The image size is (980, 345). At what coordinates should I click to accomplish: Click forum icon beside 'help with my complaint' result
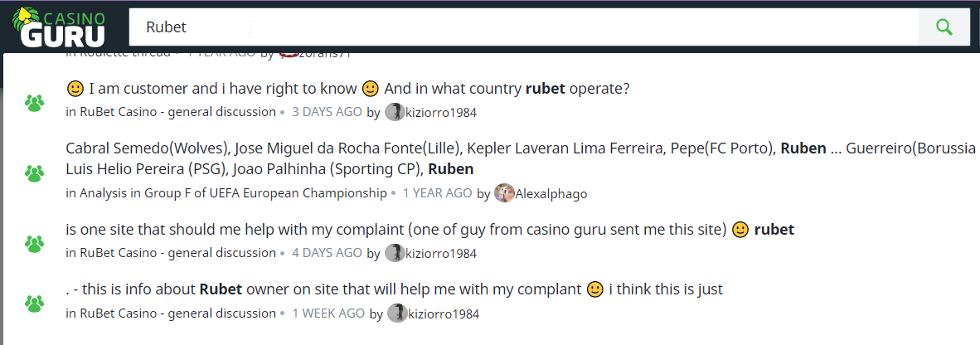pyautogui.click(x=34, y=244)
